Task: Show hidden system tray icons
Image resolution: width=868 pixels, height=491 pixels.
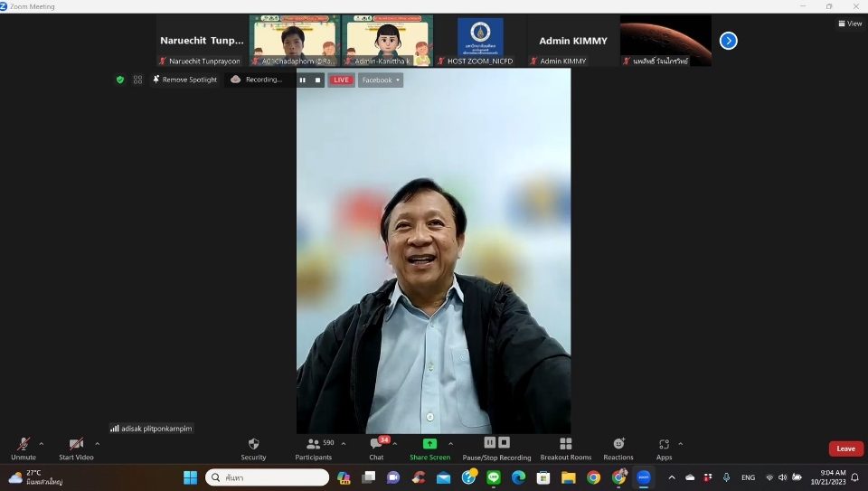Action: coord(672,477)
